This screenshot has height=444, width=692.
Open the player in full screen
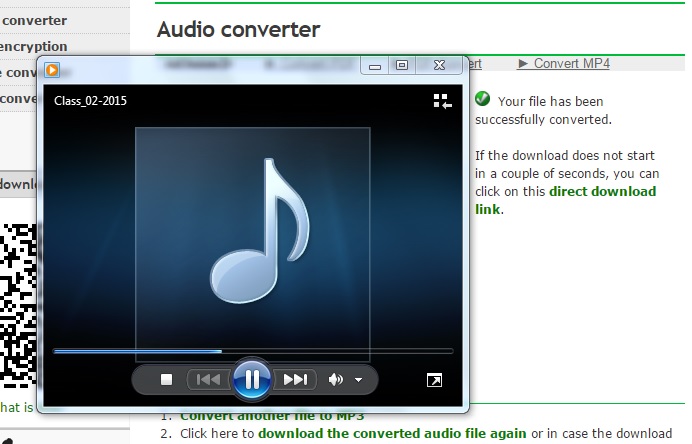point(434,380)
